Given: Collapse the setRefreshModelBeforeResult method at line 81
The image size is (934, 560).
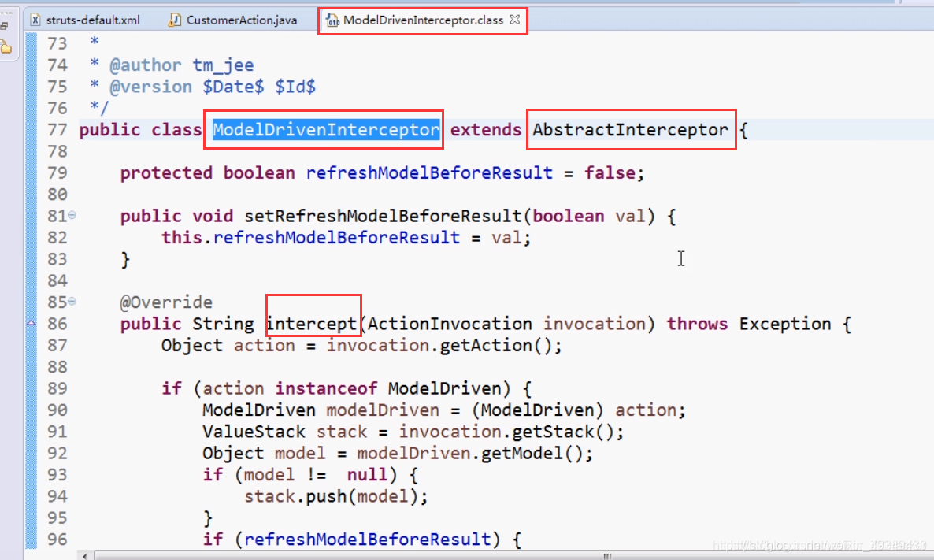Looking at the screenshot, I should point(72,215).
